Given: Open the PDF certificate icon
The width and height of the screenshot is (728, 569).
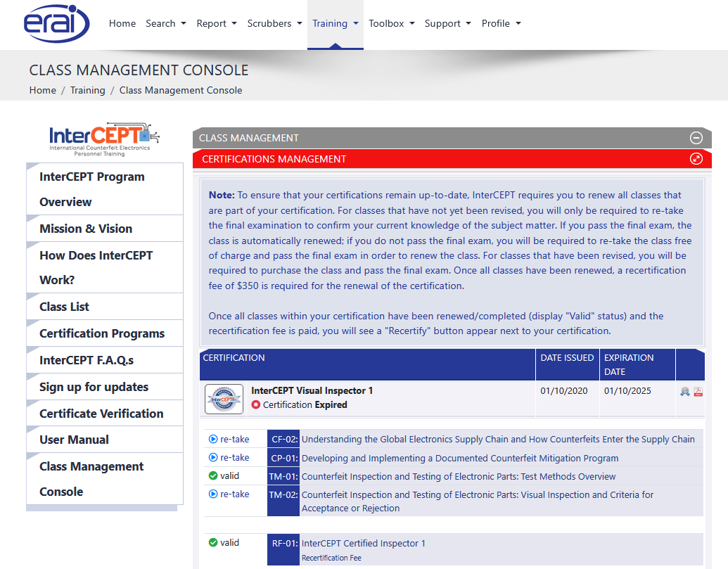Looking at the screenshot, I should point(698,391).
